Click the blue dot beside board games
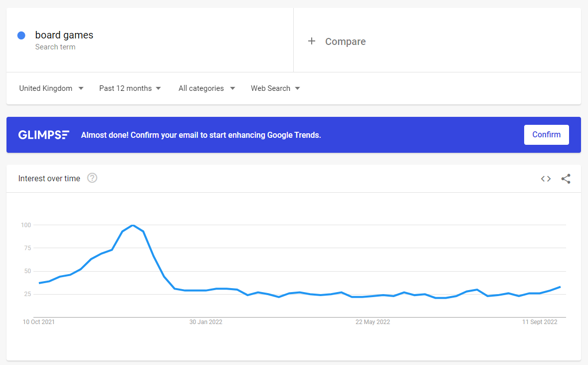The width and height of the screenshot is (588, 365). pyautogui.click(x=21, y=35)
